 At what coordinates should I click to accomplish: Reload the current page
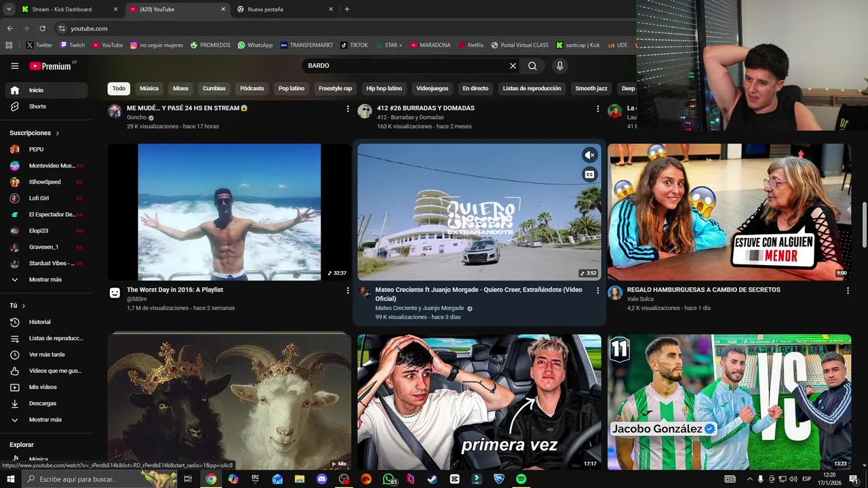(x=42, y=28)
